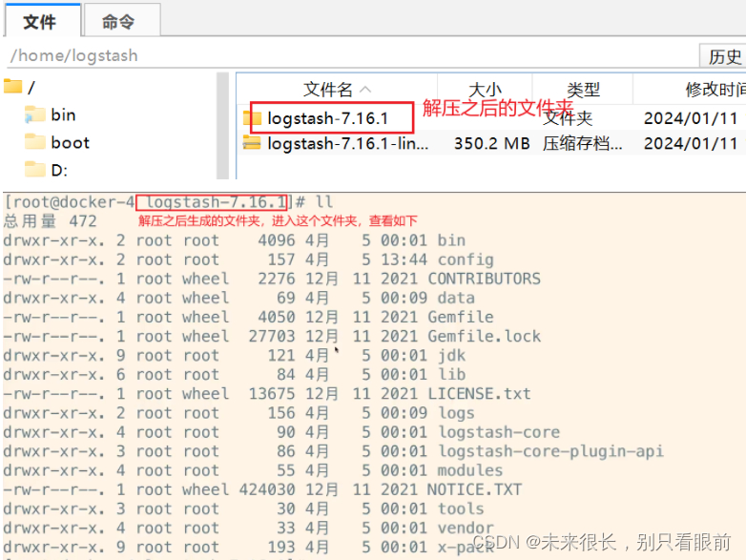Viewport: 746px width, 560px height.
Task: Open the 历史 history button
Action: (724, 56)
